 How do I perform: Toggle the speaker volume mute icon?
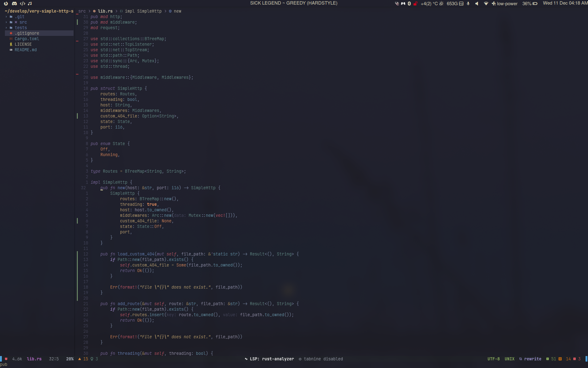[x=477, y=4]
